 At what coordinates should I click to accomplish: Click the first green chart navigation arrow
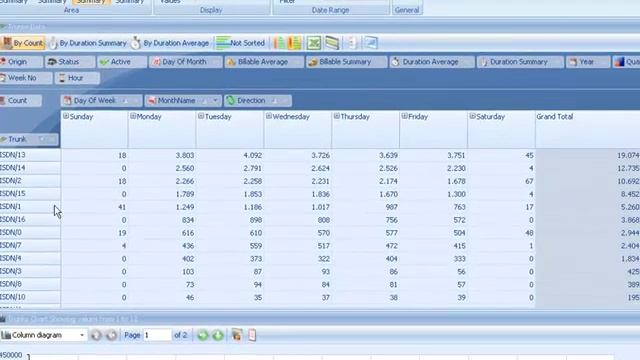pos(203,335)
